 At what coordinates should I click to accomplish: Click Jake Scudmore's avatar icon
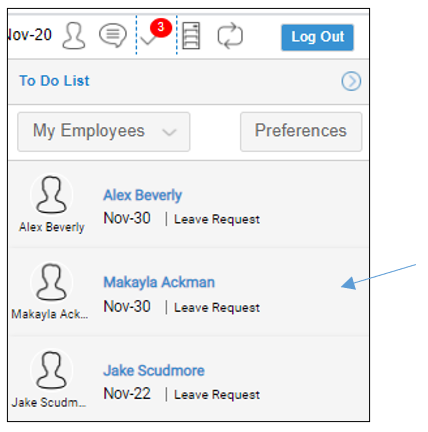pyautogui.click(x=51, y=370)
